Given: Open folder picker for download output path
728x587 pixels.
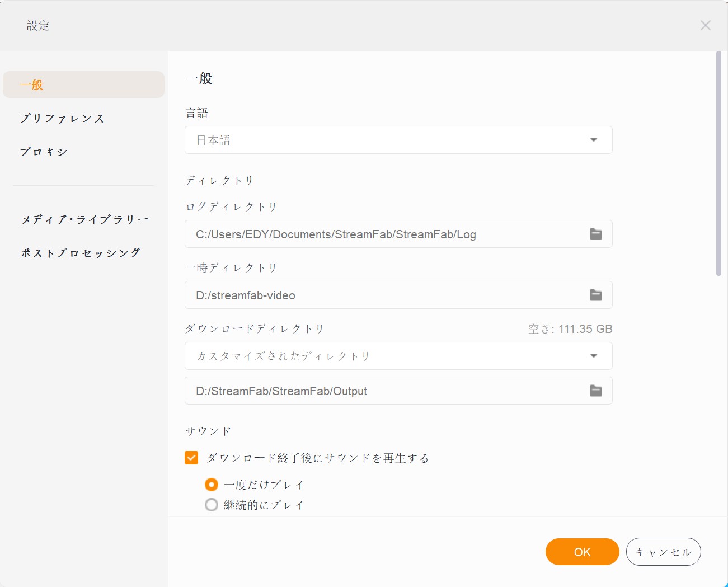Looking at the screenshot, I should tap(595, 391).
